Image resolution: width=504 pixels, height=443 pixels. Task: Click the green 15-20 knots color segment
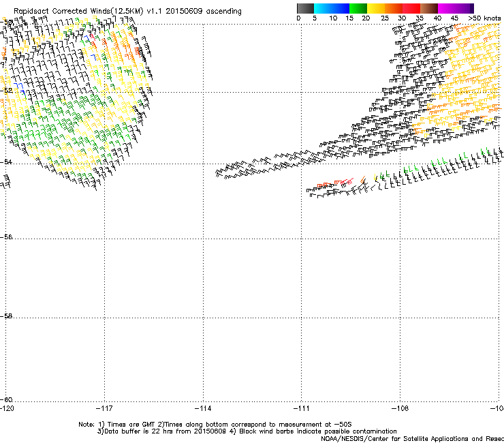pos(358,8)
